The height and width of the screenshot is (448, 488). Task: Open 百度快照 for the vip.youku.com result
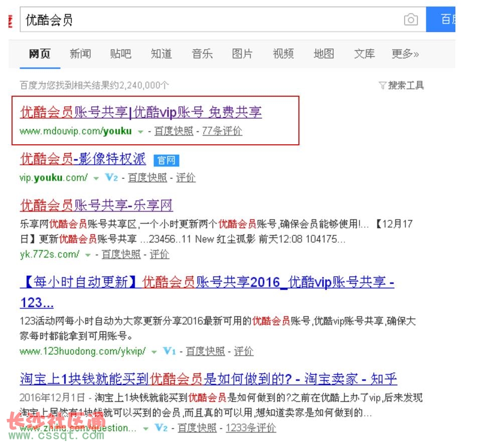click(x=147, y=177)
